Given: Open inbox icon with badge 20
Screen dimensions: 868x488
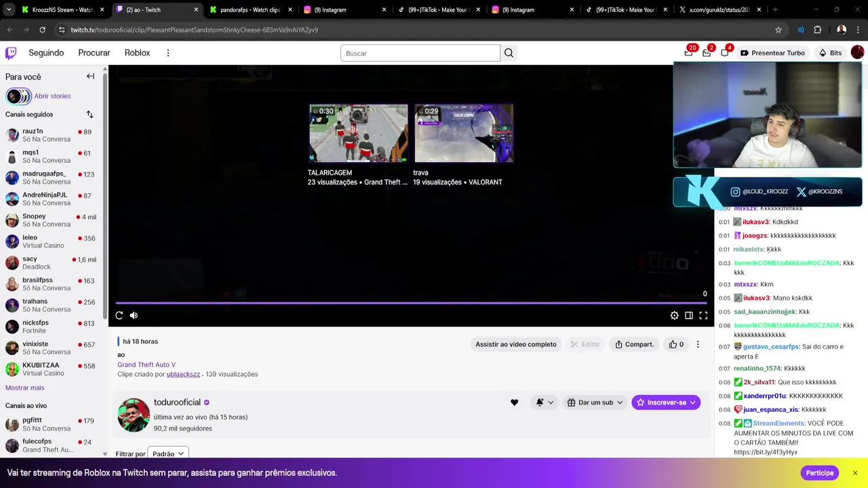Looking at the screenshot, I should (689, 53).
